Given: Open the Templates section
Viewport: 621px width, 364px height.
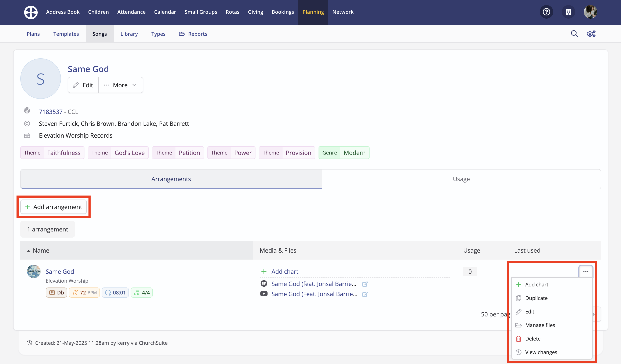Looking at the screenshot, I should click(66, 34).
